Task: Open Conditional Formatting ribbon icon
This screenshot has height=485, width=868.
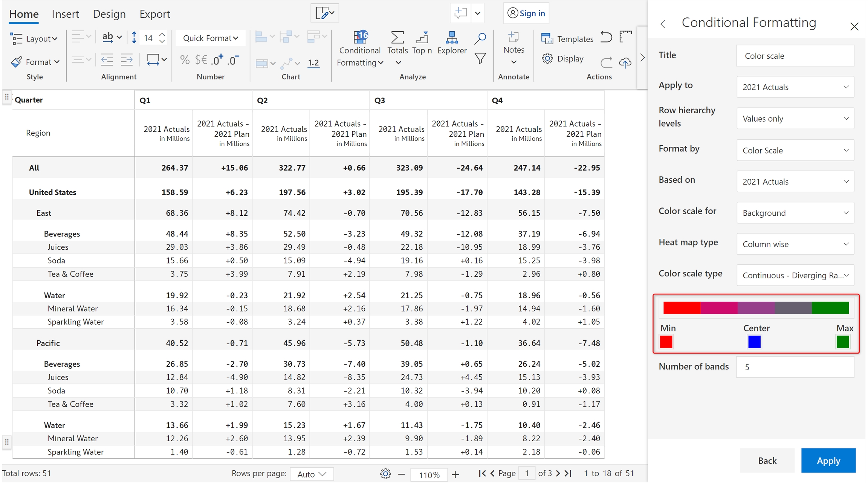Action: click(x=360, y=38)
